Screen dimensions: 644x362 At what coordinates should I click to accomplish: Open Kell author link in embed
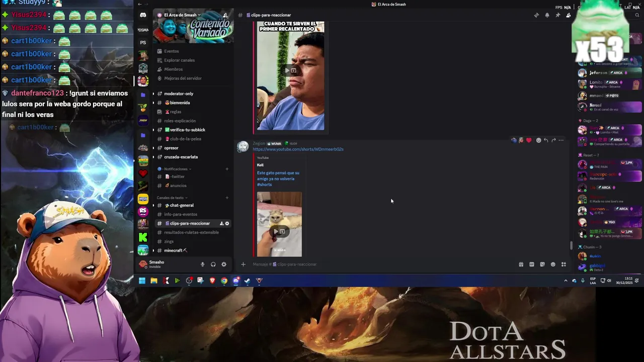pos(260,165)
